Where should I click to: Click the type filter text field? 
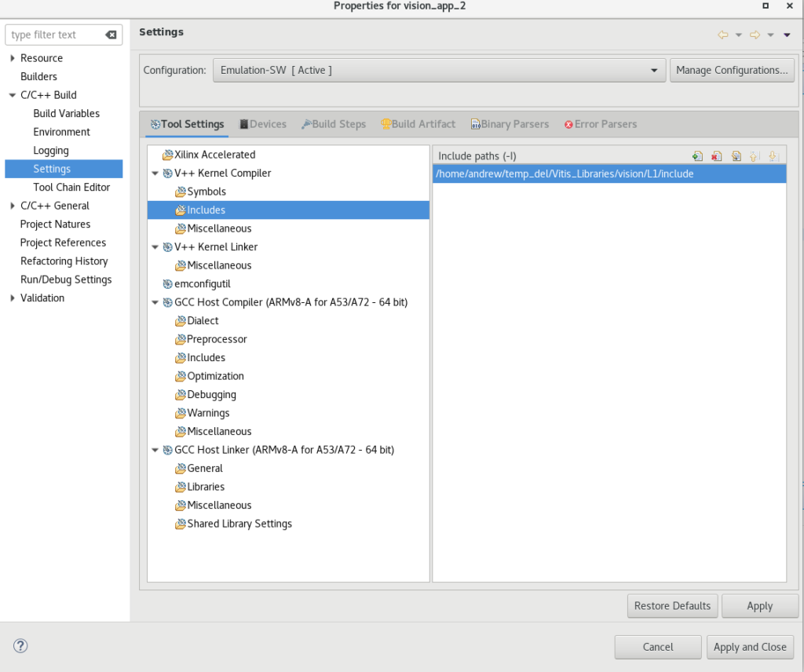coord(55,35)
